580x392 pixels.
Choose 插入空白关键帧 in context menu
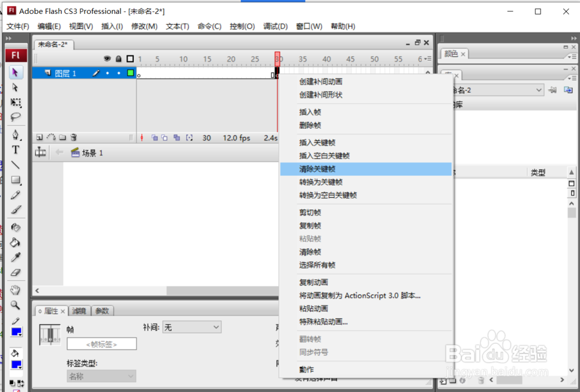tap(366, 155)
